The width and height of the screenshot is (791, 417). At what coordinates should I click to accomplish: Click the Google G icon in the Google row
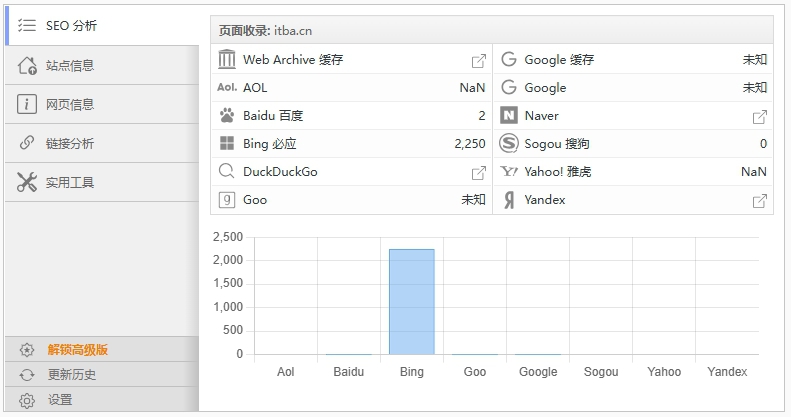[x=509, y=87]
